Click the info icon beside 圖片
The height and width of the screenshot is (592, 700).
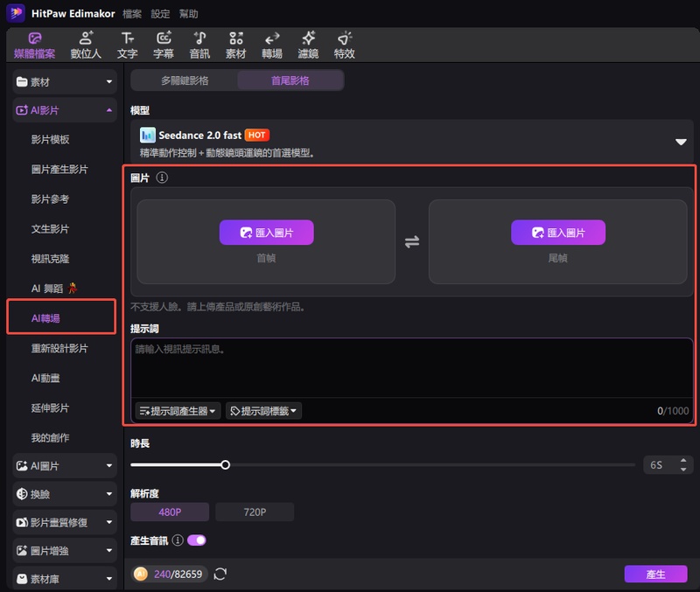click(162, 178)
